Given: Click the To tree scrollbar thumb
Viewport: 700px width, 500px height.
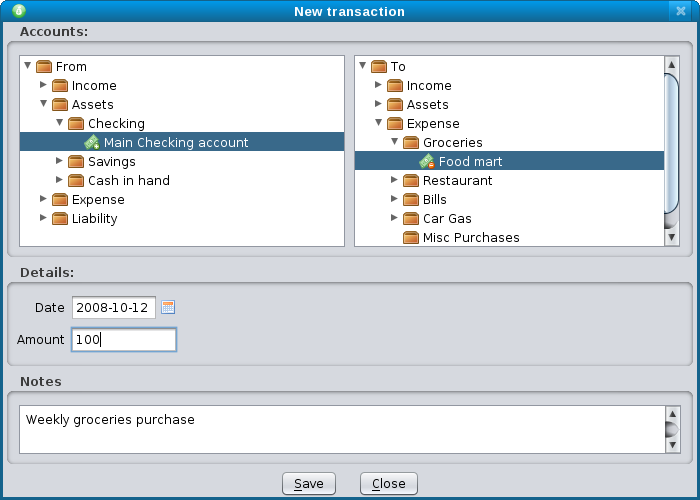Looking at the screenshot, I should click(672, 145).
